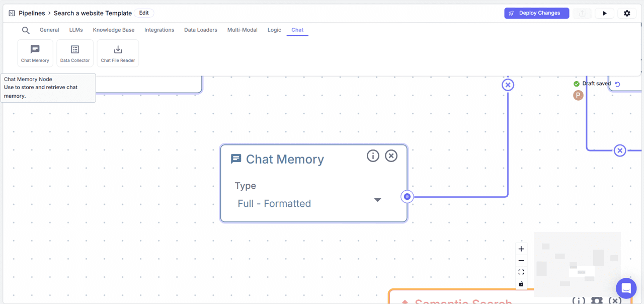This screenshot has width=644, height=304.
Task: Toggle the canvas lock
Action: 521,283
